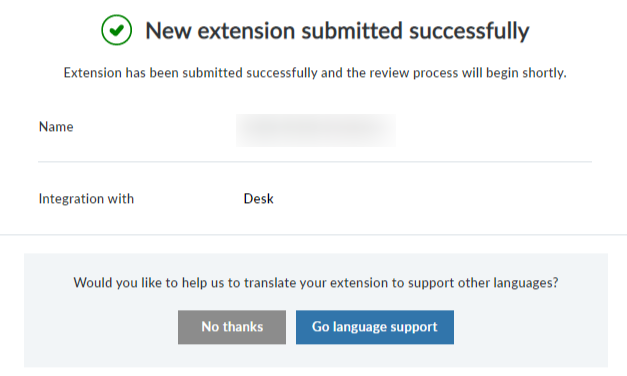Screen dimensions: 627x376
Task: Click the green success checkmark icon
Action: pyautogui.click(x=116, y=30)
